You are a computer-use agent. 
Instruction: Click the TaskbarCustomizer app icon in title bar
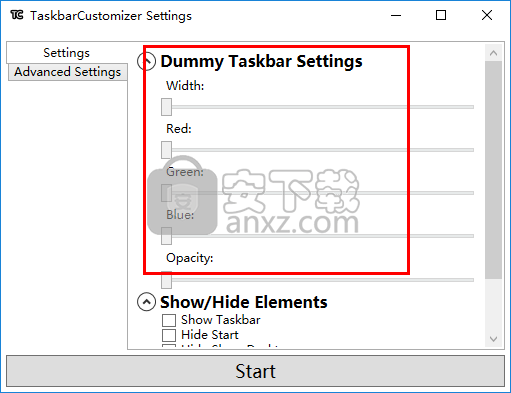pos(17,15)
